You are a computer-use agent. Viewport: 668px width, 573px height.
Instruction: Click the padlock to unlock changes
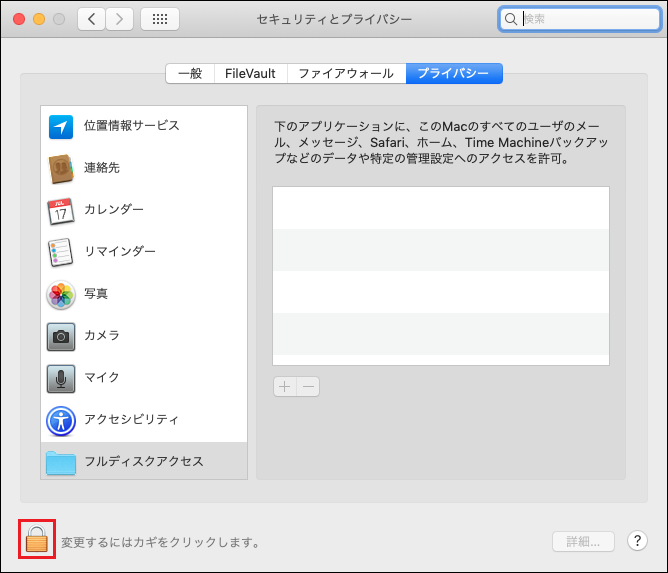click(37, 539)
